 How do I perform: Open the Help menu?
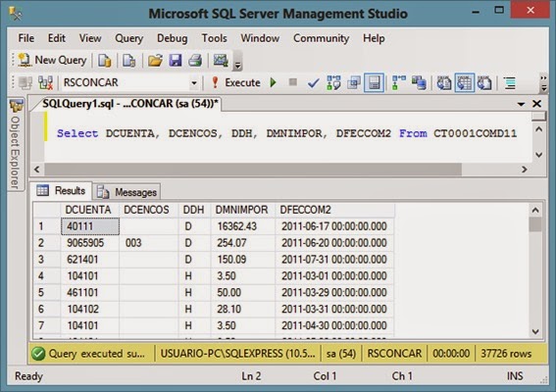pos(374,38)
